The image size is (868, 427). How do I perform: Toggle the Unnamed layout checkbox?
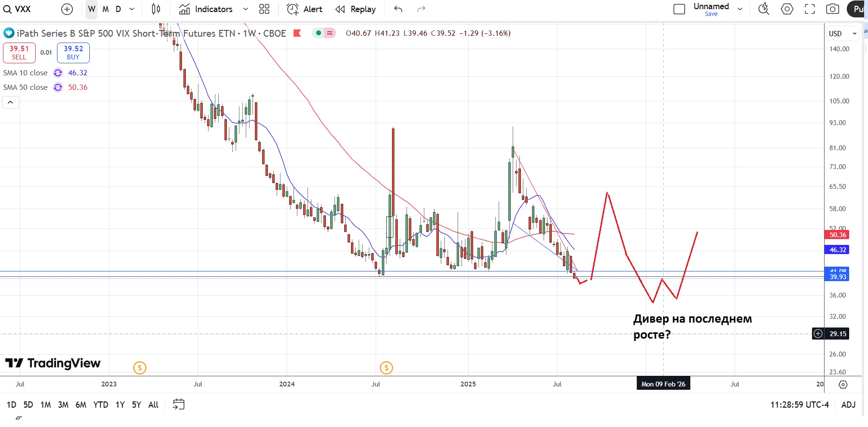(x=679, y=9)
